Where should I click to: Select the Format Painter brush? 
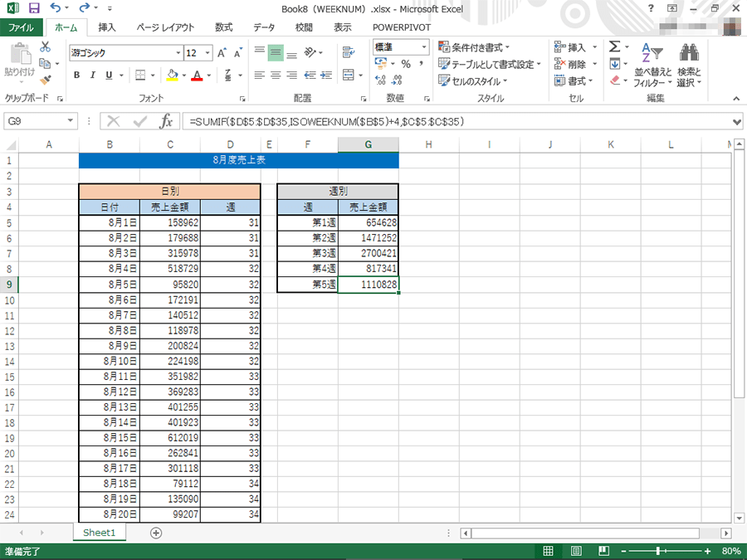(x=46, y=80)
